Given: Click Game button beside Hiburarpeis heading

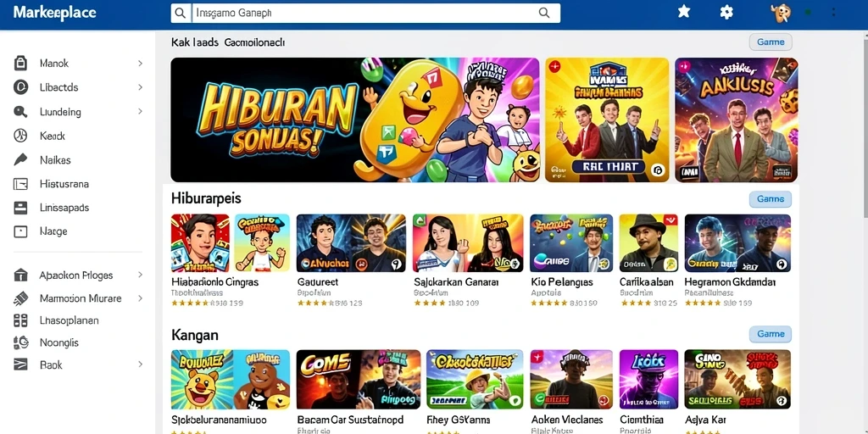Looking at the screenshot, I should pyautogui.click(x=770, y=198).
